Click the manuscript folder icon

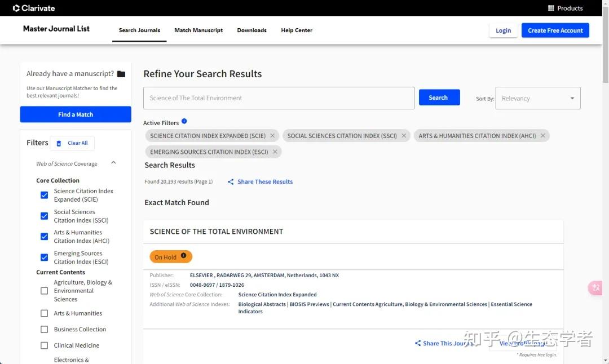(x=121, y=74)
